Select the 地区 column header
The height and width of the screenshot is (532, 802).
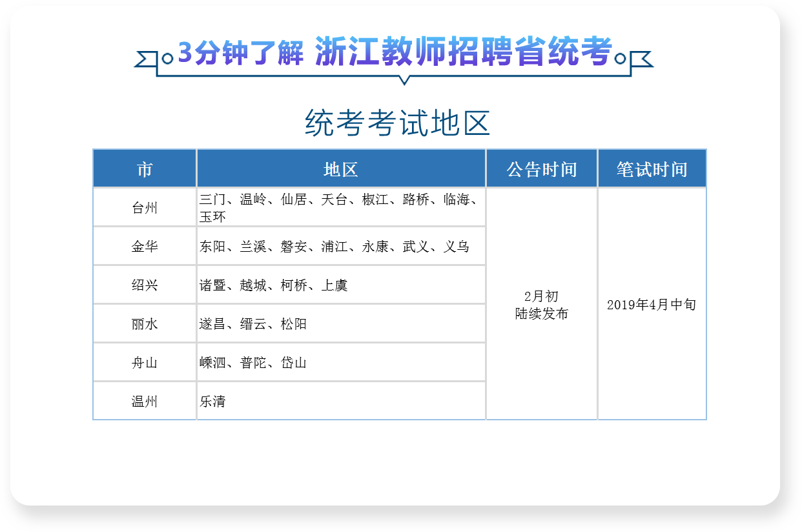click(341, 169)
